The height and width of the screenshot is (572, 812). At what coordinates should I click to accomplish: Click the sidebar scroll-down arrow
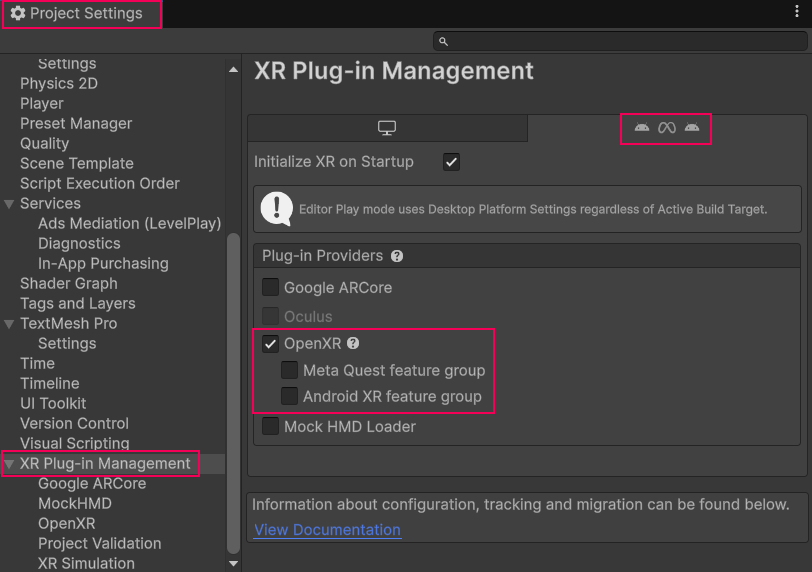click(x=233, y=563)
